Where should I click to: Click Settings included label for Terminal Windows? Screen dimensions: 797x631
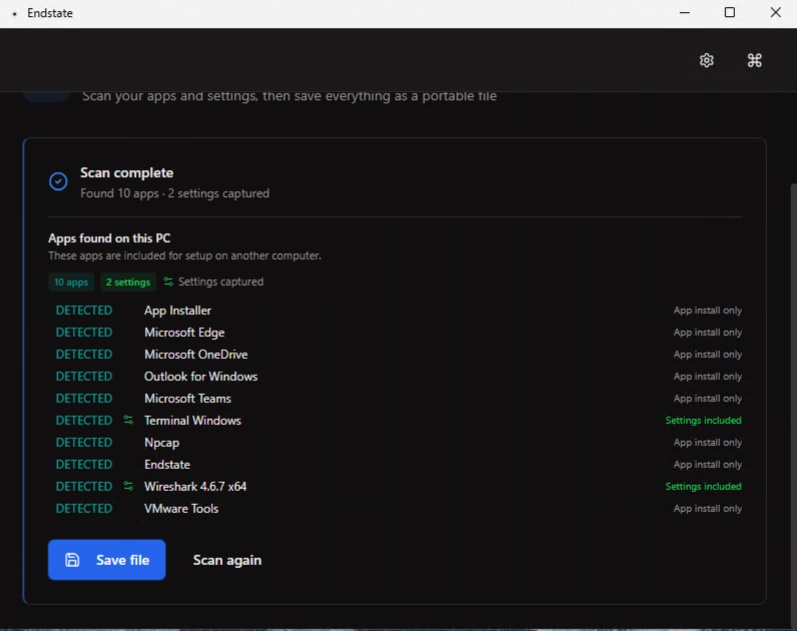703,420
